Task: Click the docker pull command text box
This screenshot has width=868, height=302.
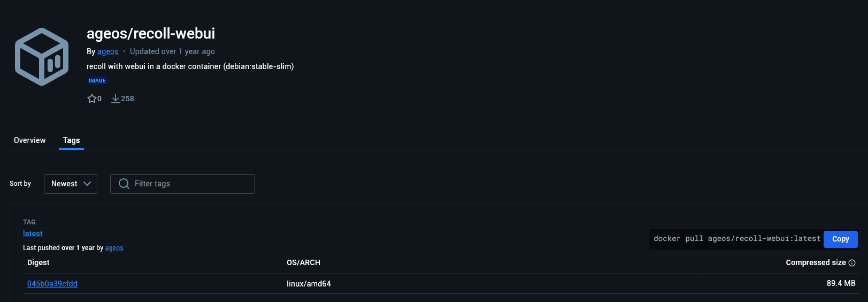Action: click(736, 239)
